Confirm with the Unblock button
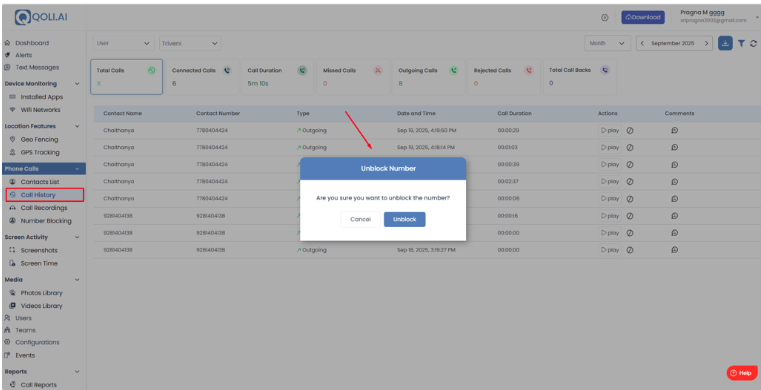The height and width of the screenshot is (390, 761). point(404,219)
